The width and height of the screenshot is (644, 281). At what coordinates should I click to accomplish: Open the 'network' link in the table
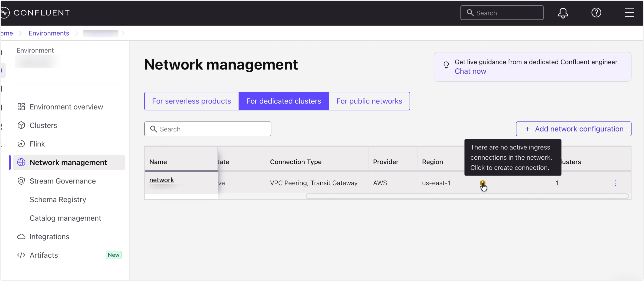[x=161, y=180]
